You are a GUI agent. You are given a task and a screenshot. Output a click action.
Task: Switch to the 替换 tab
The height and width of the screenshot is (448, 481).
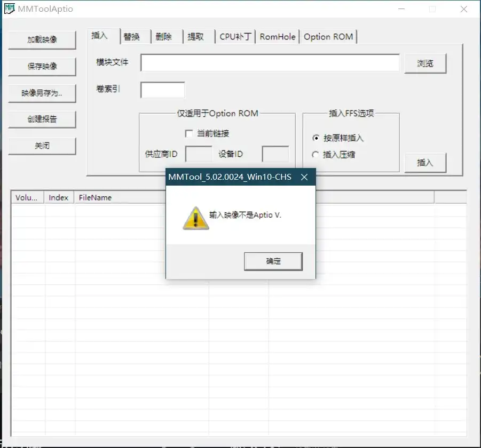tap(134, 36)
